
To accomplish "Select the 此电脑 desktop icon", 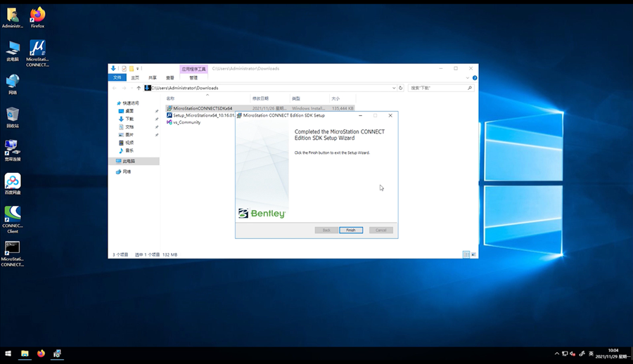I will tap(13, 51).
